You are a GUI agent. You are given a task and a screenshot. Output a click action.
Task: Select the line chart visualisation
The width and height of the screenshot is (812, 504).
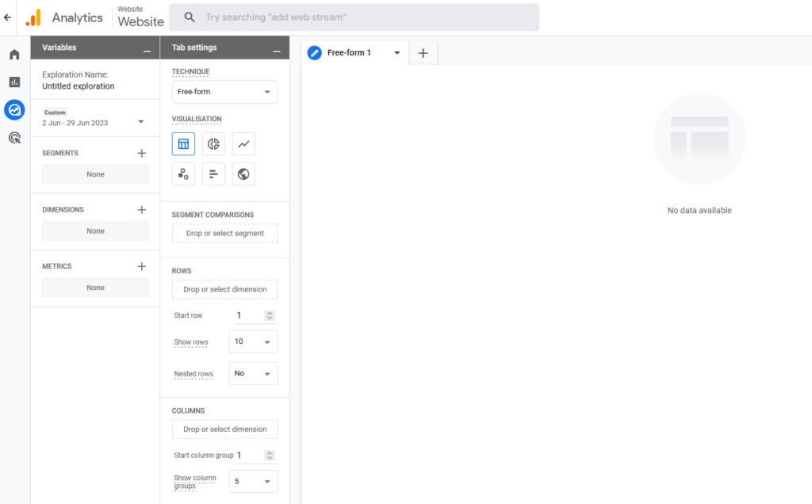[243, 144]
